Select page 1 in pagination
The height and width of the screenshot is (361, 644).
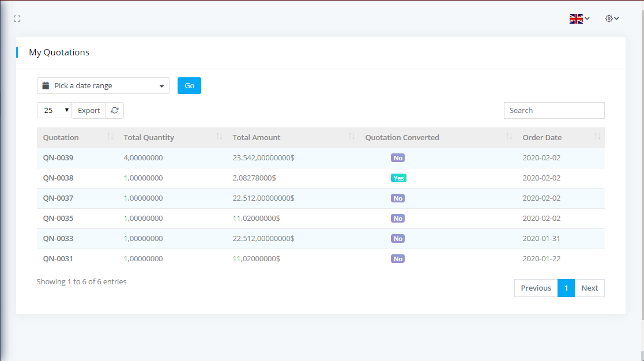(x=566, y=288)
